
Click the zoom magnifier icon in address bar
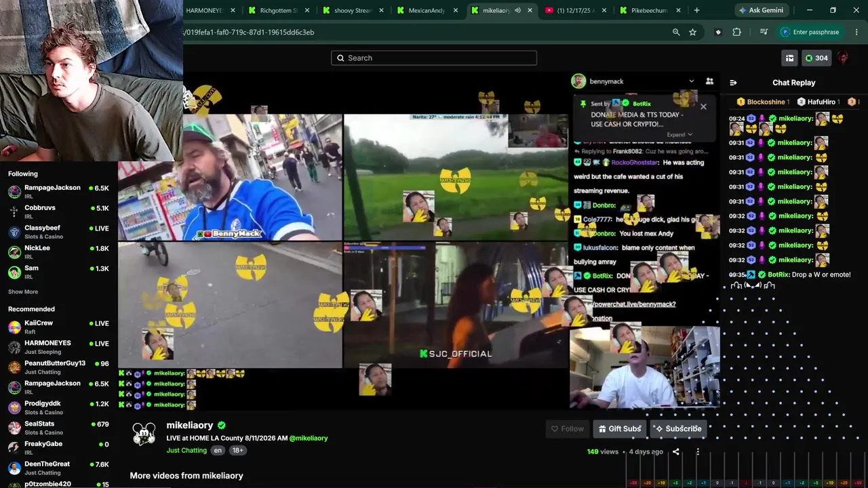(x=676, y=32)
